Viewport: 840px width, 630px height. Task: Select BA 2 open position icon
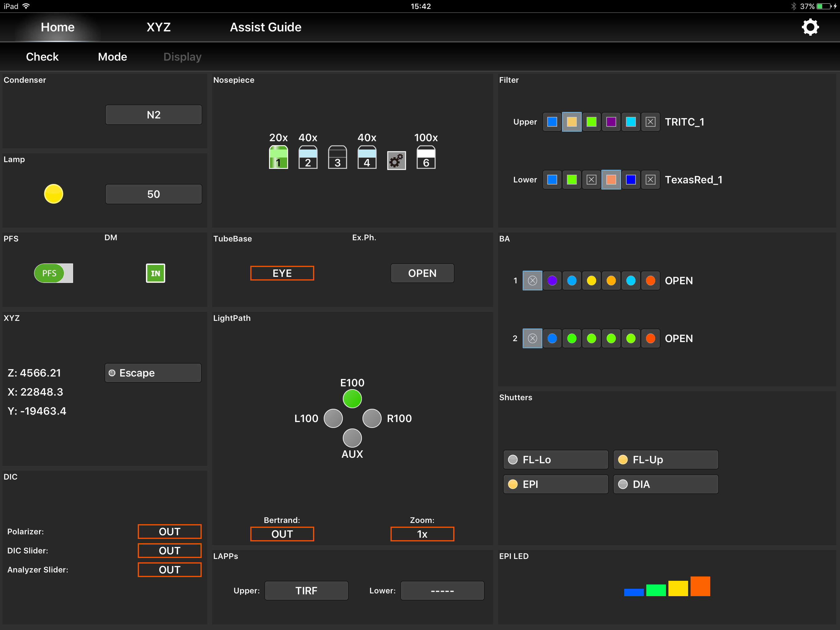coord(533,338)
